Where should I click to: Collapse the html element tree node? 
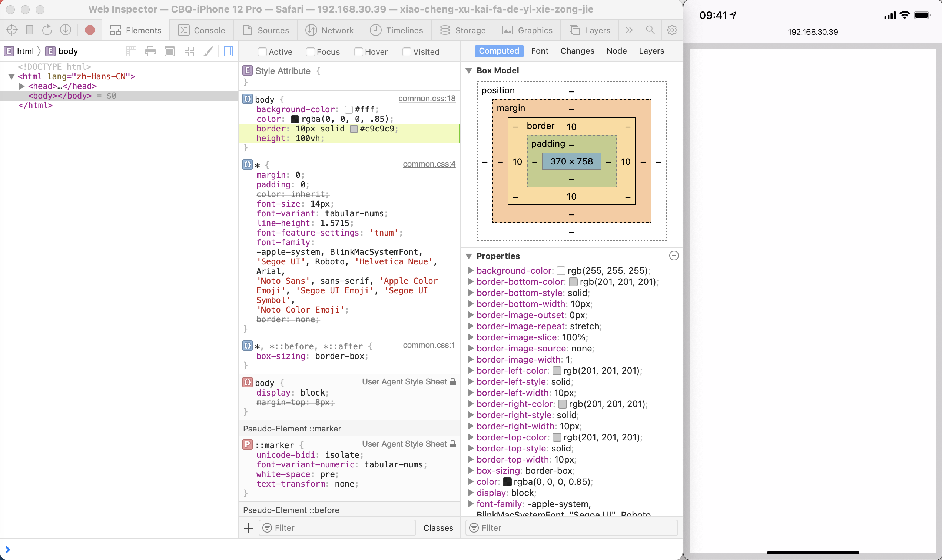(x=11, y=77)
